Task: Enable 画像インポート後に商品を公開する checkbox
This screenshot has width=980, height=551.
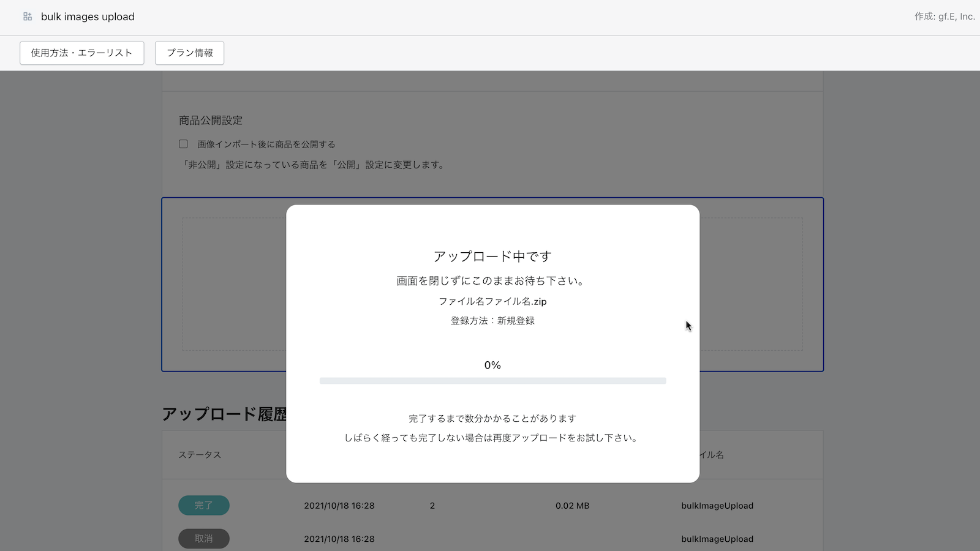Action: pyautogui.click(x=183, y=144)
